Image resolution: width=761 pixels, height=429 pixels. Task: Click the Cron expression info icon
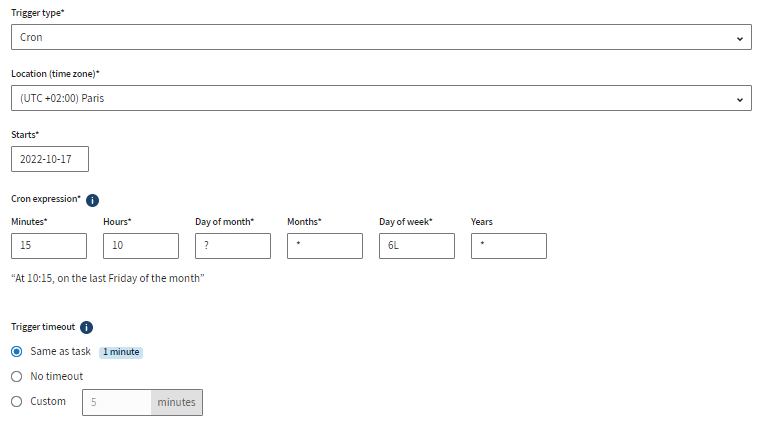pos(93,199)
